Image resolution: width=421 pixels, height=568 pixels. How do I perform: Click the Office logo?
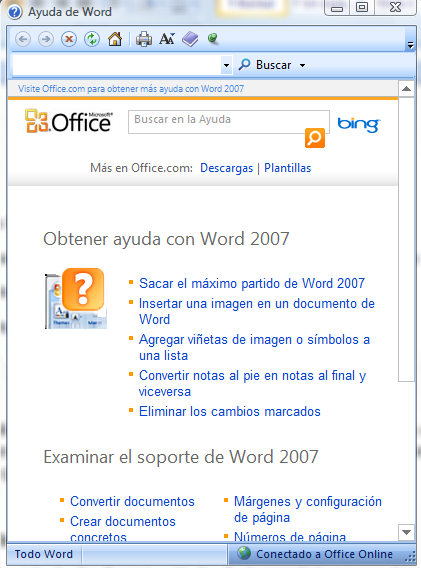pyautogui.click(x=69, y=121)
